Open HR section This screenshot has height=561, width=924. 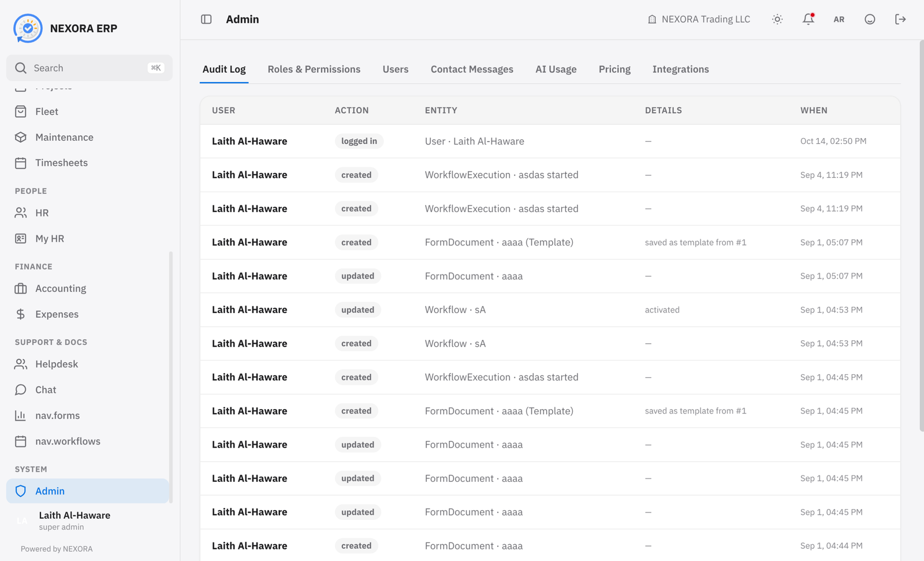click(88, 213)
